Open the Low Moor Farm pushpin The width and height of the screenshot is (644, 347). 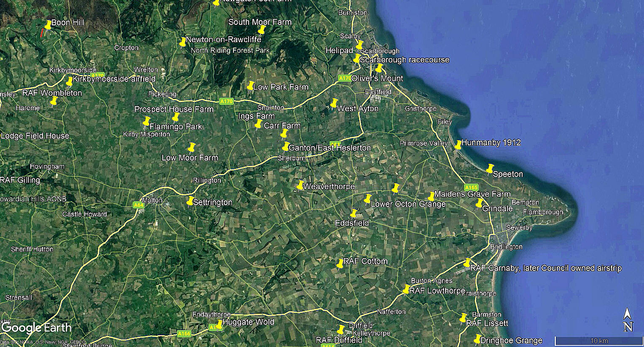click(191, 147)
